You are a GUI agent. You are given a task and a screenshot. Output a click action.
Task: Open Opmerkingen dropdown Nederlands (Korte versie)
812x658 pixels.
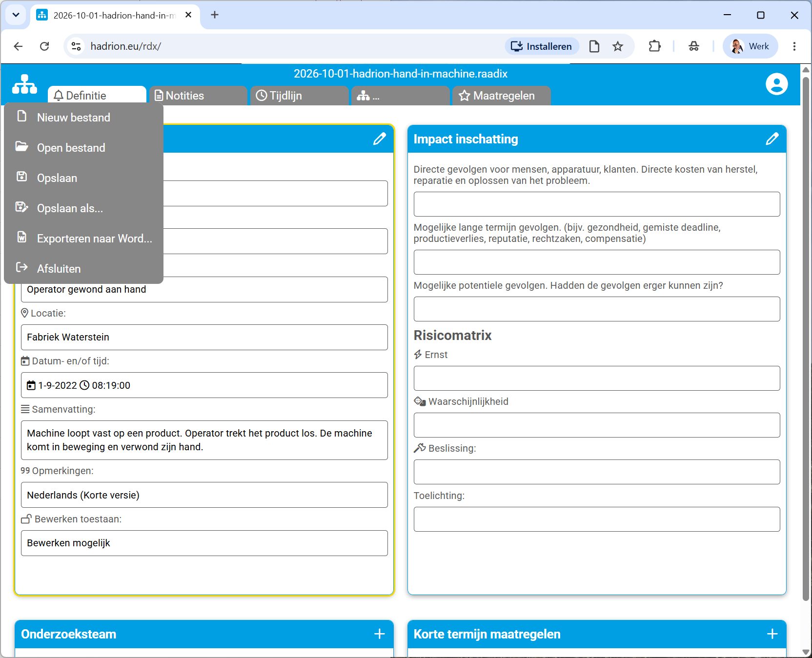204,495
